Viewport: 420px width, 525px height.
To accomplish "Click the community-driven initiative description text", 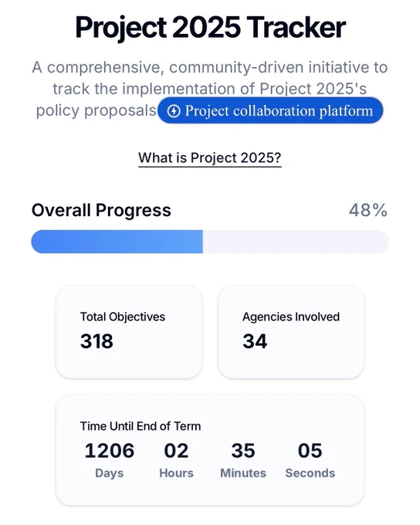I will tap(210, 89).
